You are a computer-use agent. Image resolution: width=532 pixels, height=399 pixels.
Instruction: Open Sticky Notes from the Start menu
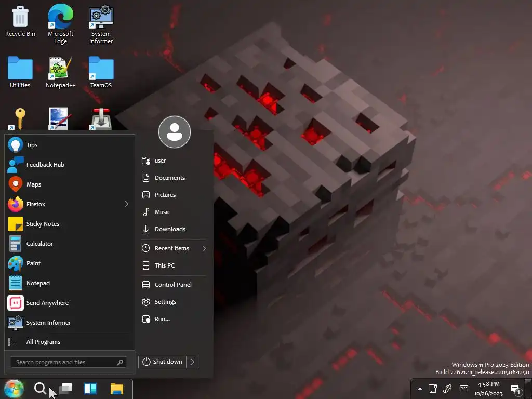click(69, 224)
